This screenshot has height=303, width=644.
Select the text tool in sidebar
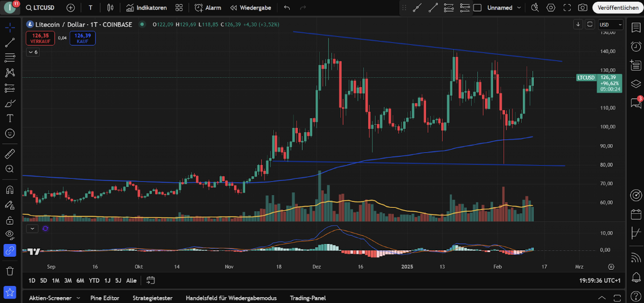(10, 118)
